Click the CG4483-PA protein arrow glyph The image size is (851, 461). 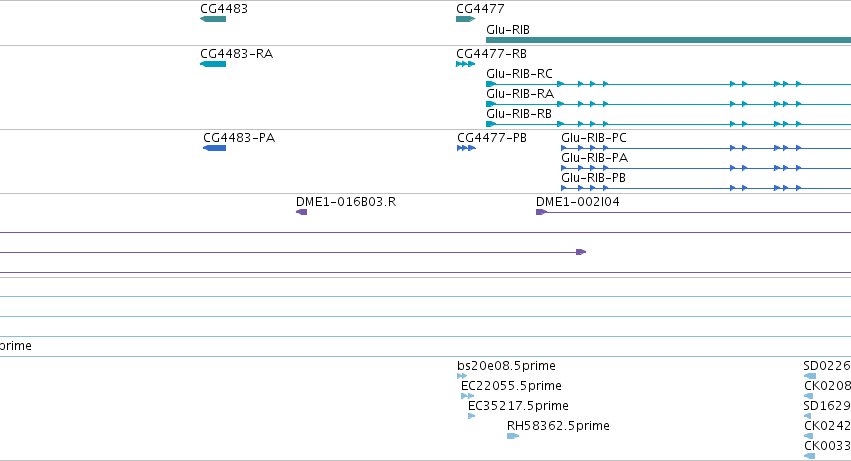[x=214, y=148]
